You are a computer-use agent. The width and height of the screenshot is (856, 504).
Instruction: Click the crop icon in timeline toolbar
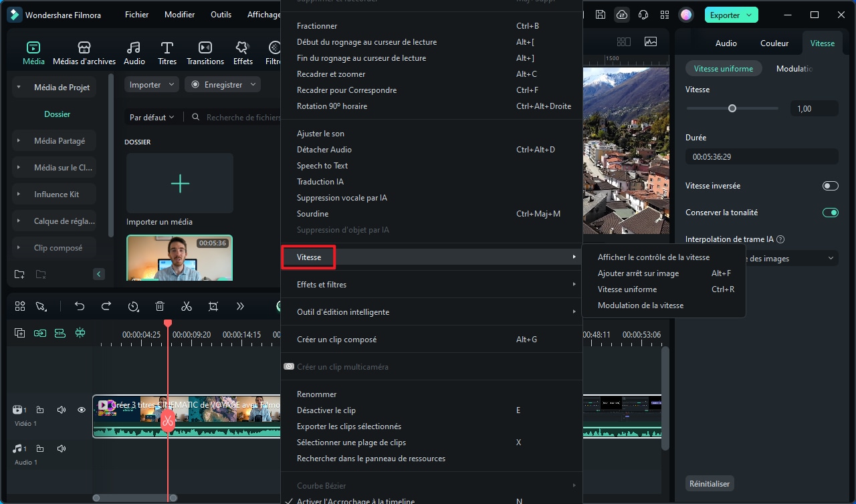click(213, 306)
